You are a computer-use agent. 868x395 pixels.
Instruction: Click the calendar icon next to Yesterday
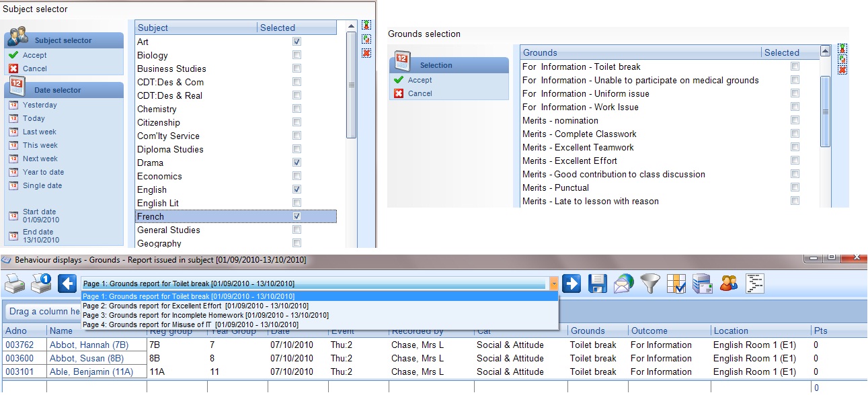[13, 105]
